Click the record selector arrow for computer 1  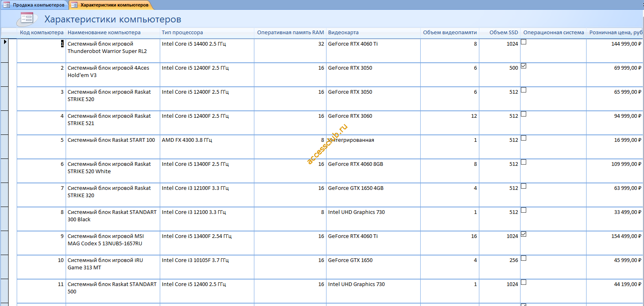tap(4, 51)
